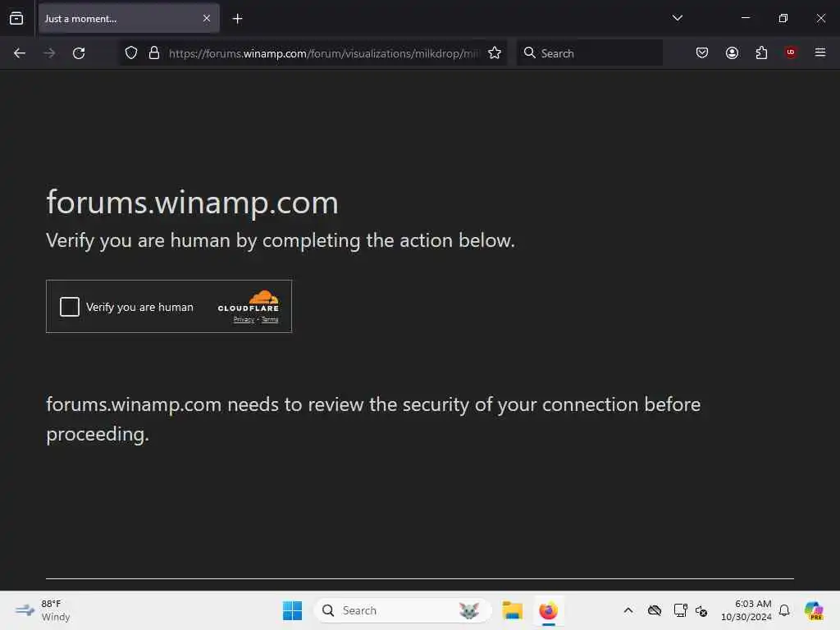Open the Save to Pocket icon
840x630 pixels.
pyautogui.click(x=702, y=52)
